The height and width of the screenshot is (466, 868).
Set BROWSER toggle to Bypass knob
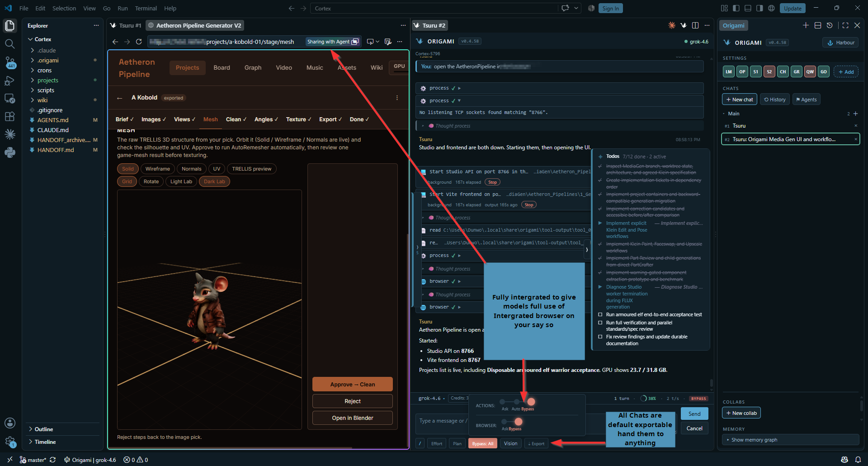(519, 422)
